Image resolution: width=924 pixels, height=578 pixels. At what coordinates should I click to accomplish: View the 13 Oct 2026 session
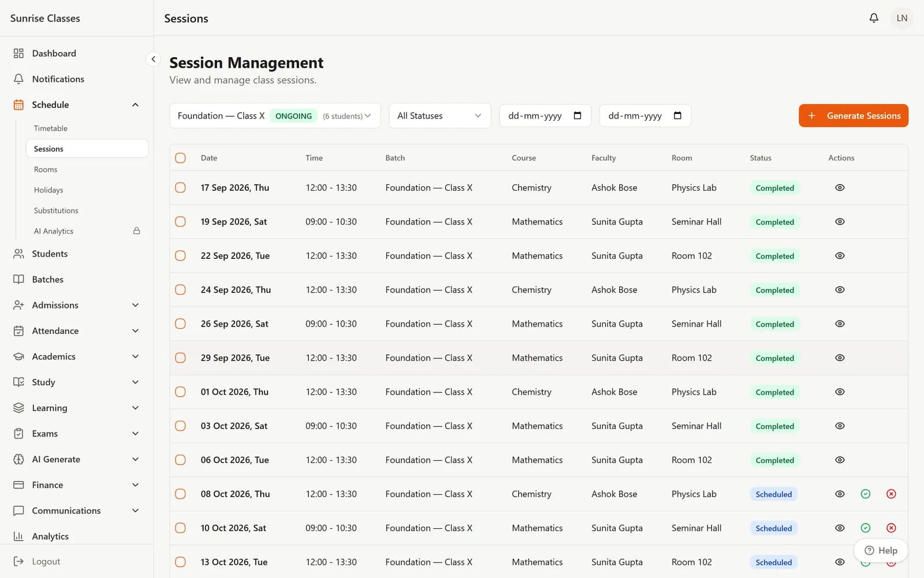click(x=840, y=562)
